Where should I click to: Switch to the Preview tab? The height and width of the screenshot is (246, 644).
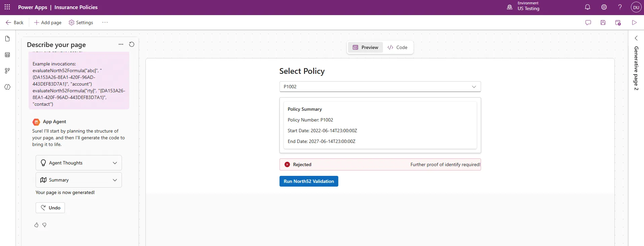[x=366, y=47]
